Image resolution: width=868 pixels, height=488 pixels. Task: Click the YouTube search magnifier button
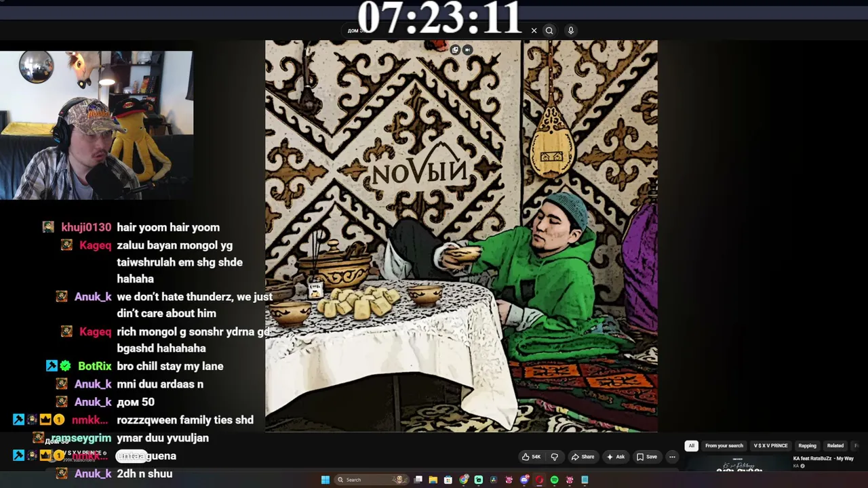click(549, 30)
